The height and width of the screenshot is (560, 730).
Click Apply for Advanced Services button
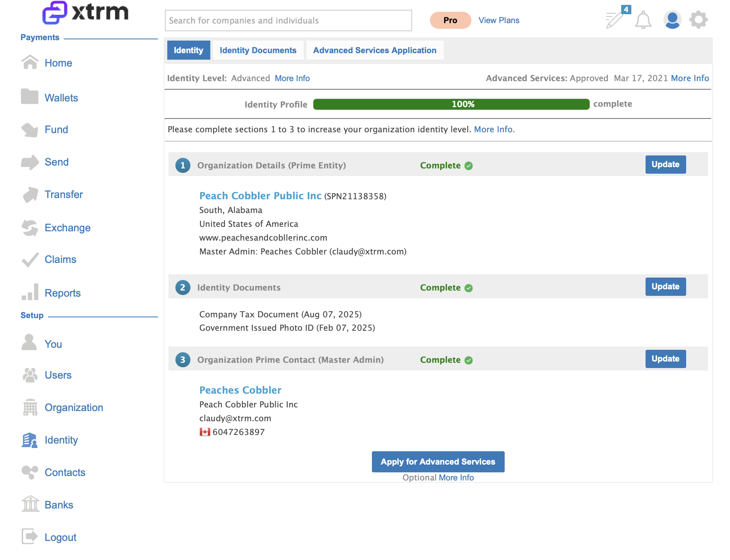coord(438,462)
